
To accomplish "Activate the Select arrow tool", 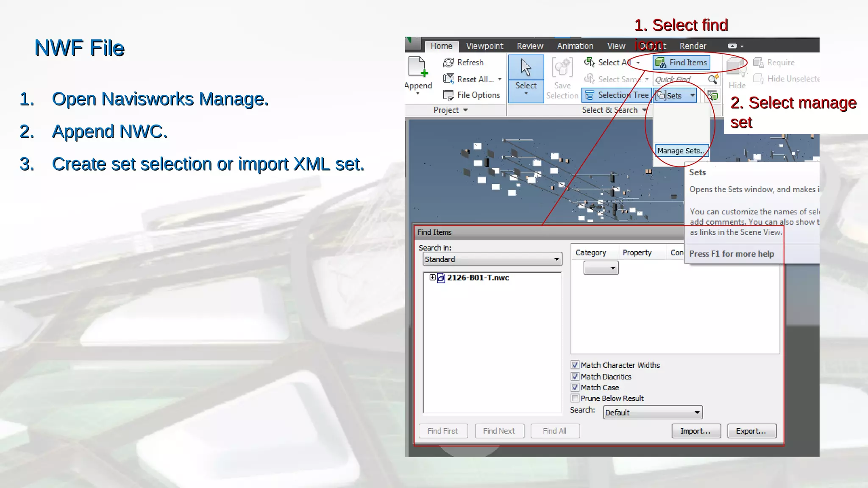I will point(526,69).
